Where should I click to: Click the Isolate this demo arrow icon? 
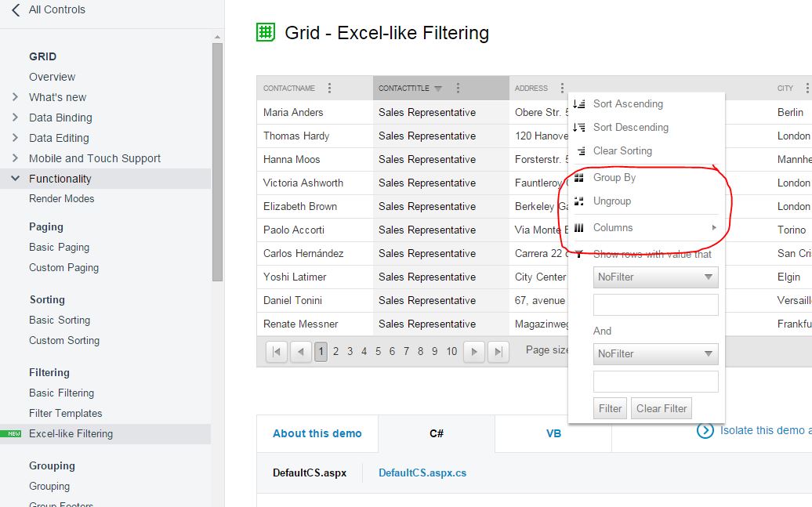[x=705, y=430]
